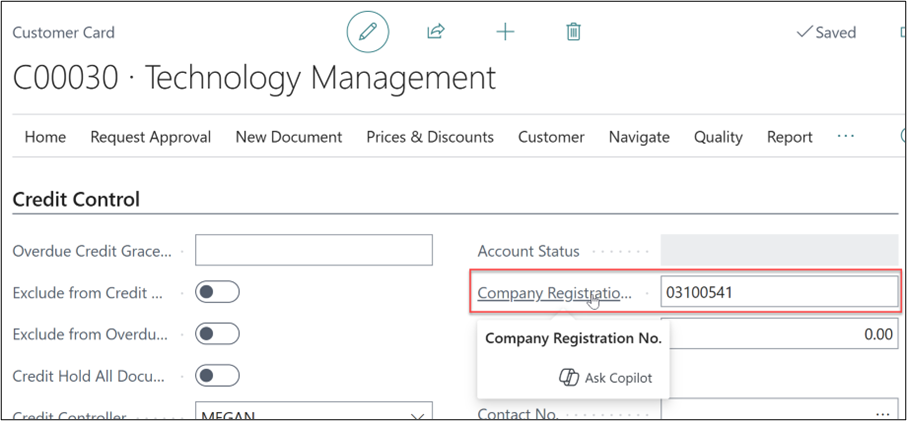Image resolution: width=907 pixels, height=421 pixels.
Task: Expand the Credit Controller dropdown arrow
Action: tap(416, 414)
